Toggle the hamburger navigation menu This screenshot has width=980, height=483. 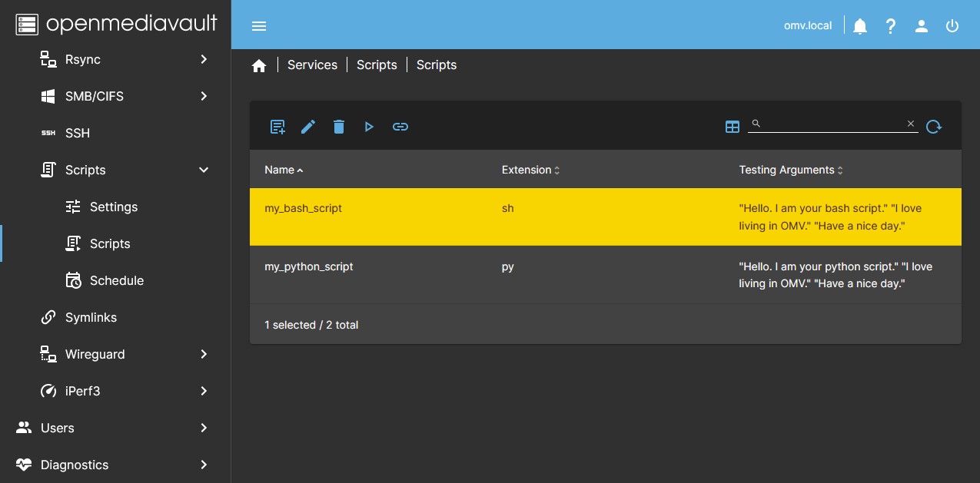point(259,26)
